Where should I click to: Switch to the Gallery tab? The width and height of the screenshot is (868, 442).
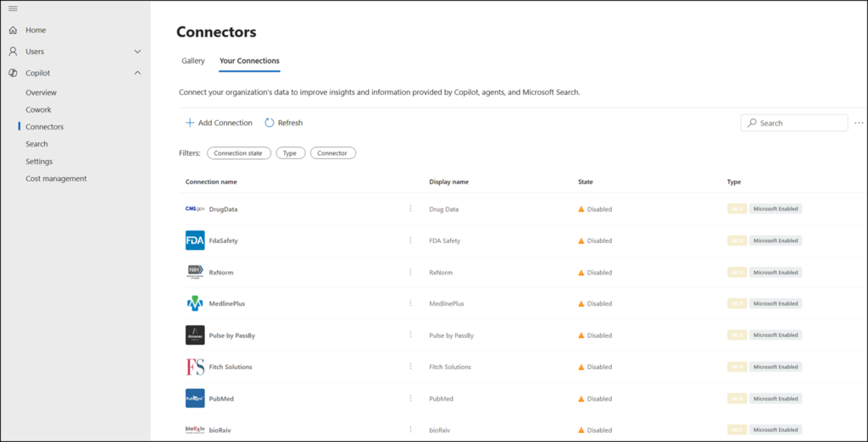point(193,61)
